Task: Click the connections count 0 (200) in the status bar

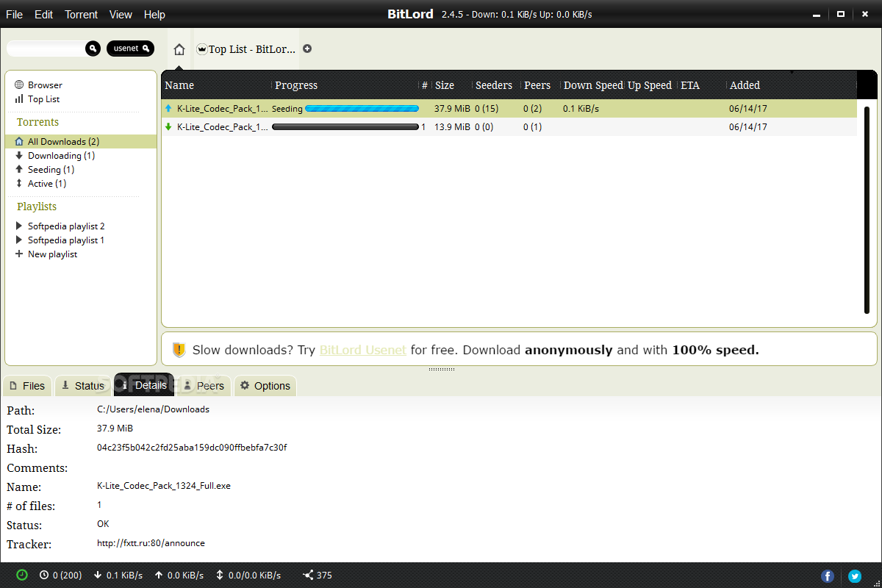Action: click(x=61, y=575)
